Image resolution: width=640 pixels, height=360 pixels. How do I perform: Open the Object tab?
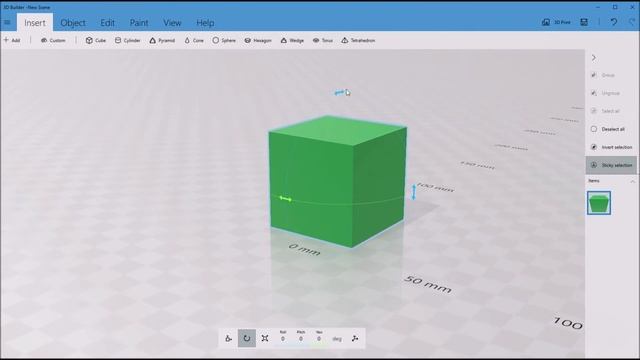coord(73,23)
